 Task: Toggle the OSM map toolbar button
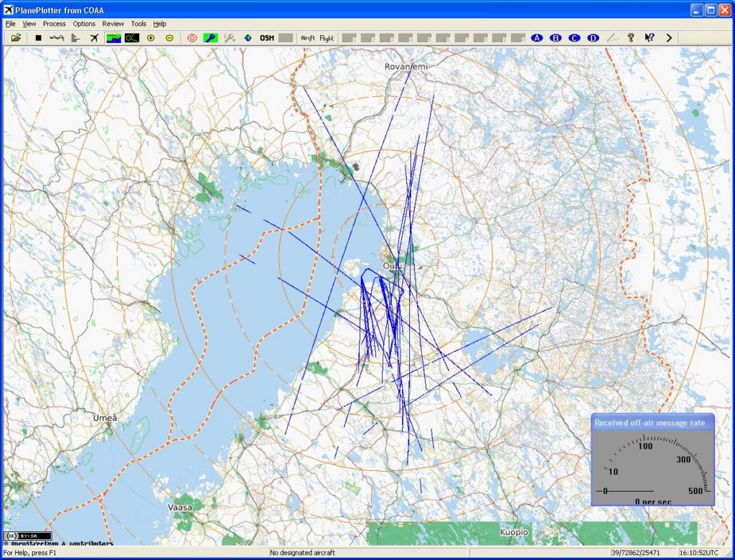tap(266, 38)
